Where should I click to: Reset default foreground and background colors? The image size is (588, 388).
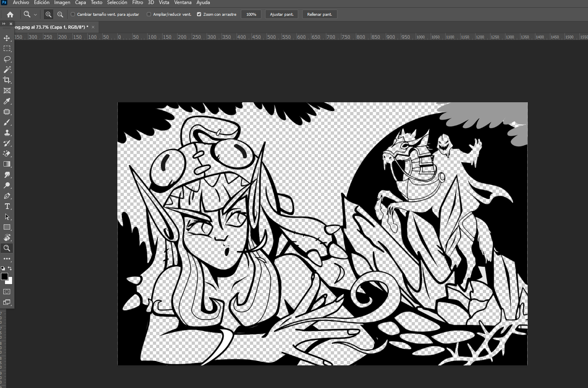3,269
